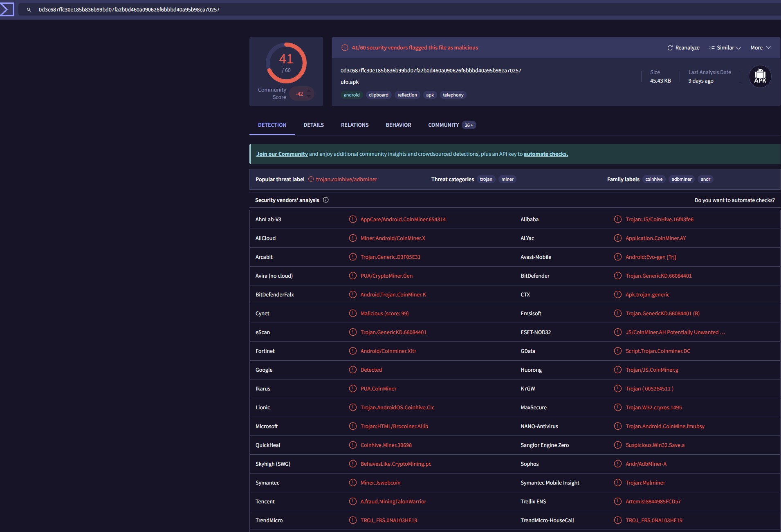Click the Avast-Mobile detection alert icon

(618, 257)
